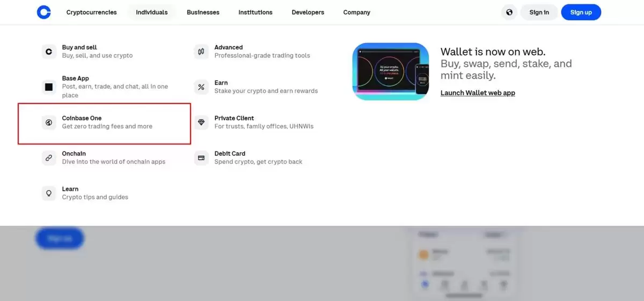Click 'Crypto tips and guides' text
This screenshot has height=301, width=644.
tap(95, 197)
